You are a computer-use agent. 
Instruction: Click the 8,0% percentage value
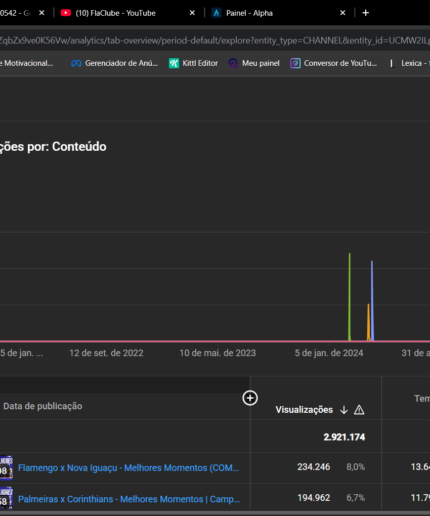(355, 467)
